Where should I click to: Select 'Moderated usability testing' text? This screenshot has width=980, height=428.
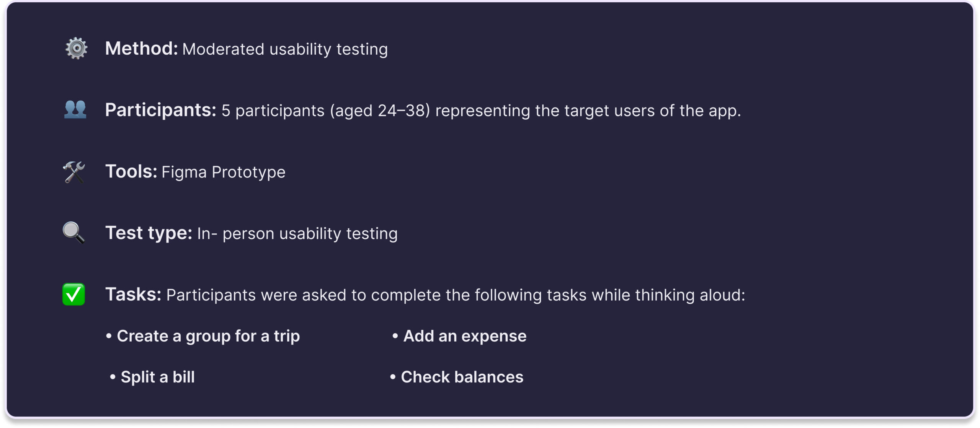click(x=285, y=49)
